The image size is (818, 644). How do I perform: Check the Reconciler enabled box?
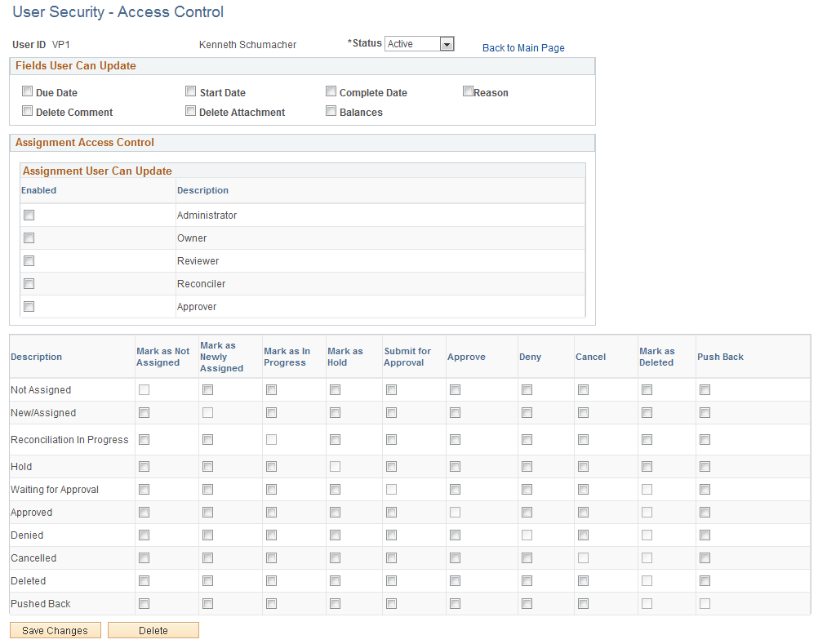tap(29, 283)
